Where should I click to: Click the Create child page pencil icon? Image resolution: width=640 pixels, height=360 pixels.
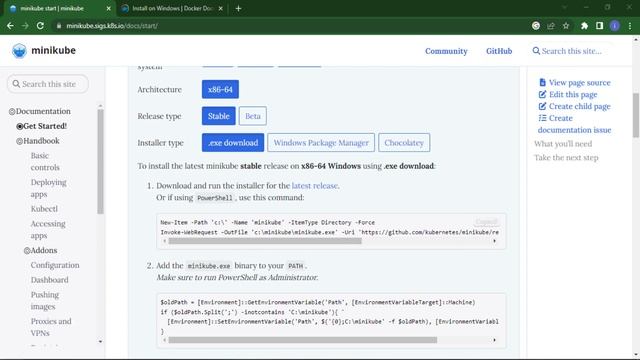(542, 106)
